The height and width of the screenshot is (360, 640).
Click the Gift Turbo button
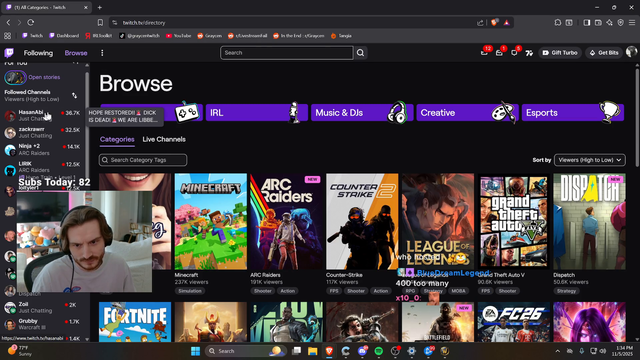pyautogui.click(x=560, y=53)
